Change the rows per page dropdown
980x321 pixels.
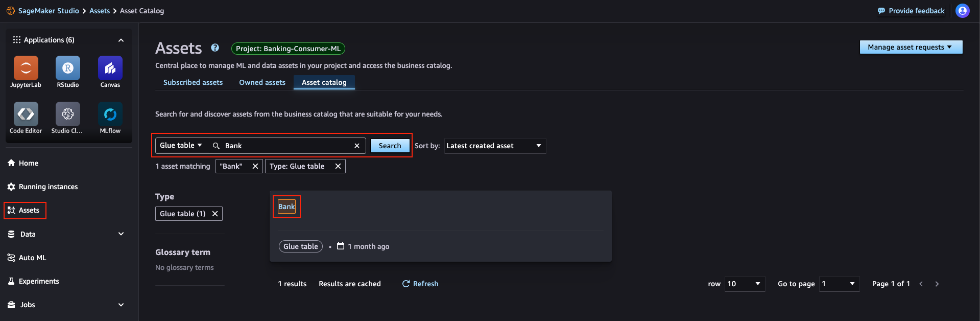pos(745,284)
